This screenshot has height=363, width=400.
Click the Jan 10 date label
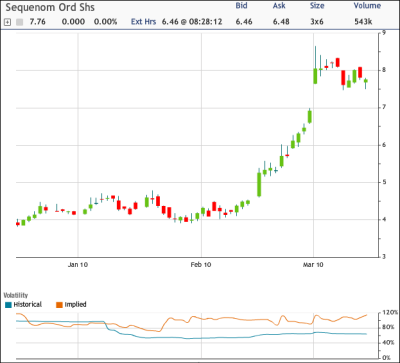pyautogui.click(x=78, y=265)
